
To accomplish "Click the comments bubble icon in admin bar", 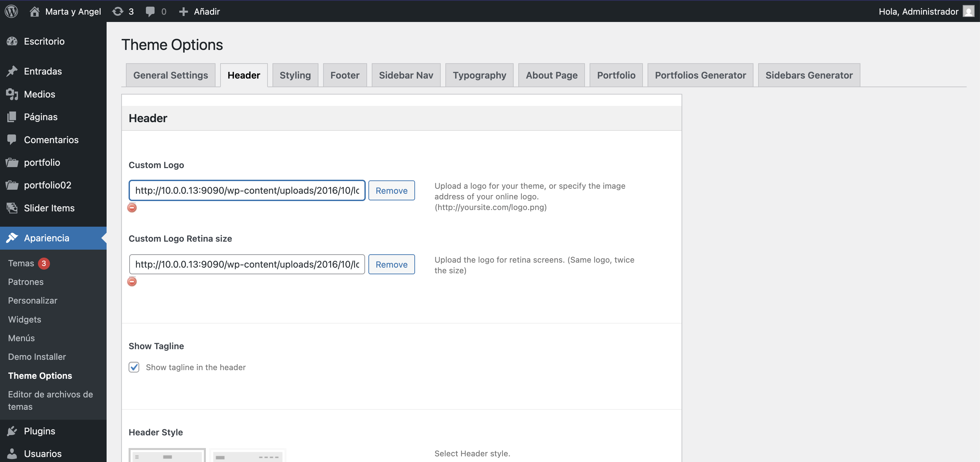I will [x=150, y=11].
